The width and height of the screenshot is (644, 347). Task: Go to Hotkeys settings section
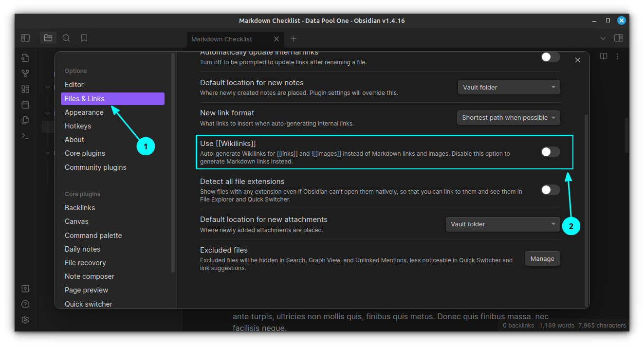[x=78, y=126]
